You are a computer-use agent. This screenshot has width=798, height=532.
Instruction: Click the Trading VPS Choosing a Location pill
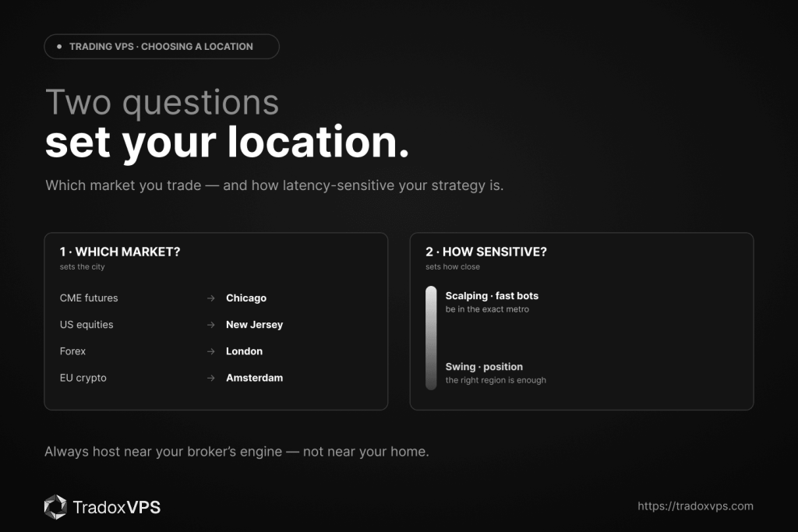tap(162, 46)
